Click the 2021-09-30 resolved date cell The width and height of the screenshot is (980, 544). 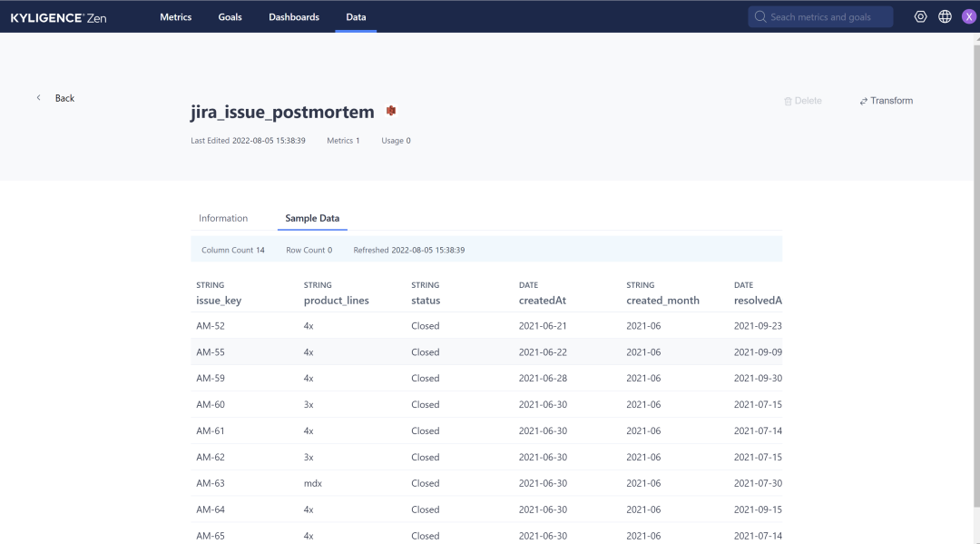(758, 379)
